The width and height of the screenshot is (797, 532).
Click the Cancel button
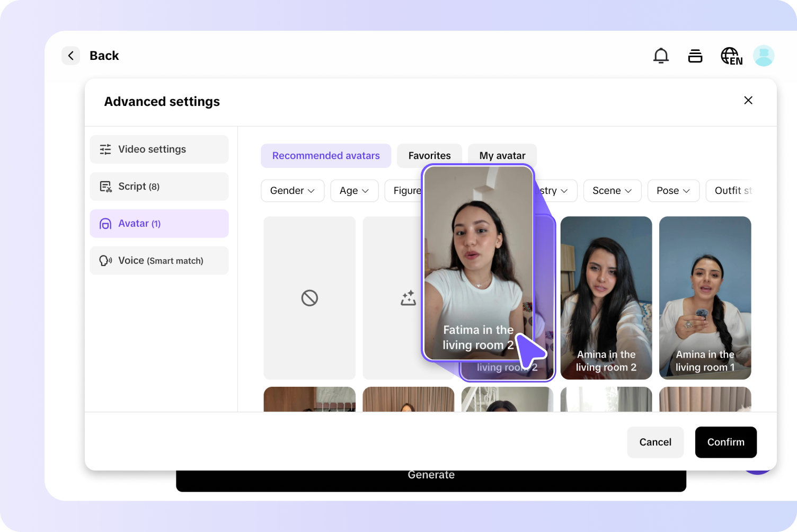click(656, 442)
